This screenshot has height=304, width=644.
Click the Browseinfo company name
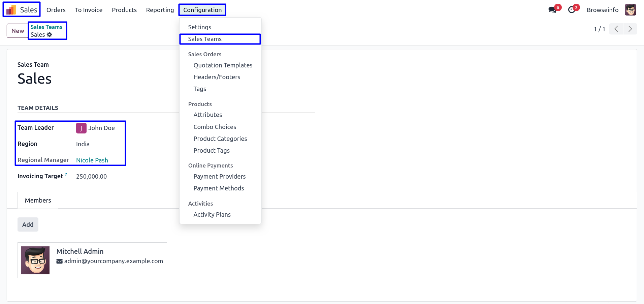603,10
